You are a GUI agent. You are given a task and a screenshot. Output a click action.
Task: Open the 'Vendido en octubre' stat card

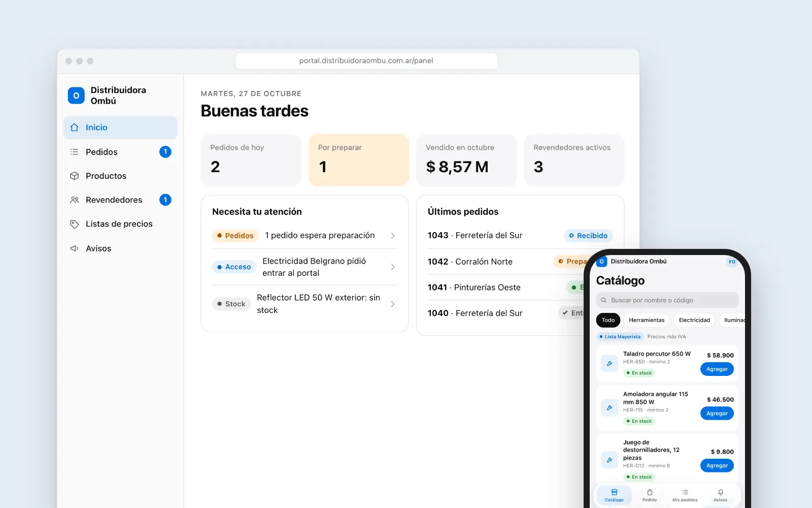(x=466, y=160)
